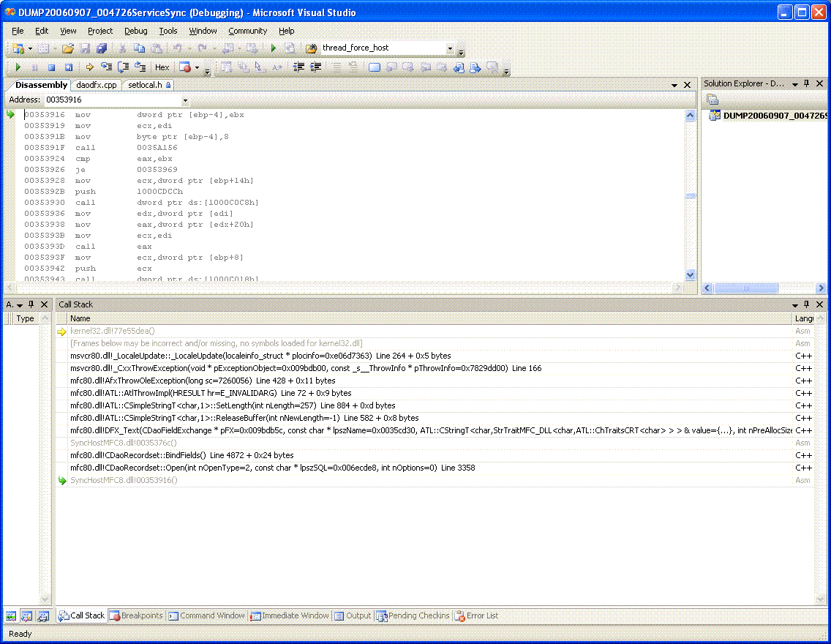The width and height of the screenshot is (831, 644).
Task: Click the Toggle Bookmark icon
Action: (x=374, y=67)
